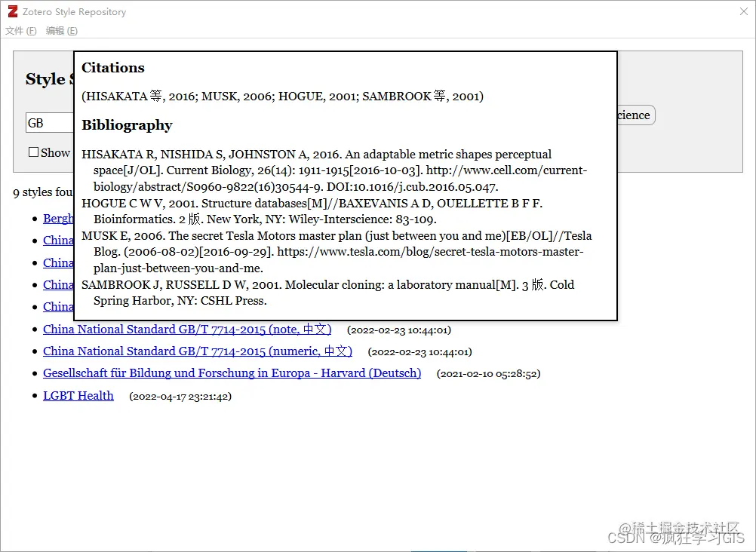This screenshot has width=756, height=552.
Task: Open the 文件 (F) menu
Action: pyautogui.click(x=20, y=31)
